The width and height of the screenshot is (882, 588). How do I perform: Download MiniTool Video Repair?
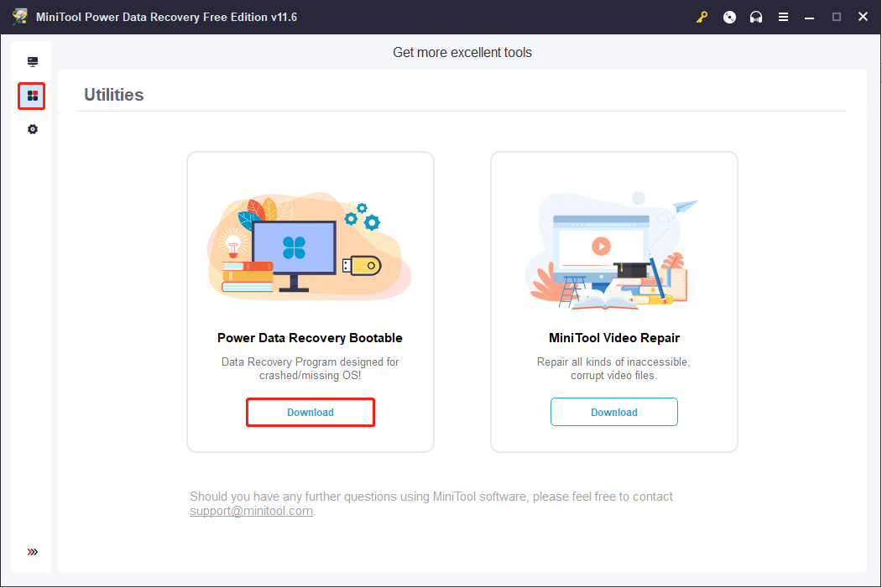(x=614, y=412)
